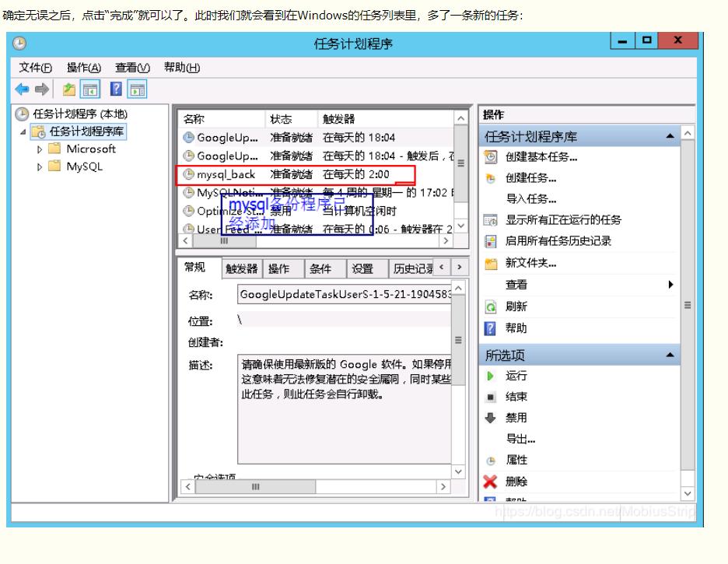Click the 属性 clock icon
Screen dimensions: 728x564
click(490, 461)
